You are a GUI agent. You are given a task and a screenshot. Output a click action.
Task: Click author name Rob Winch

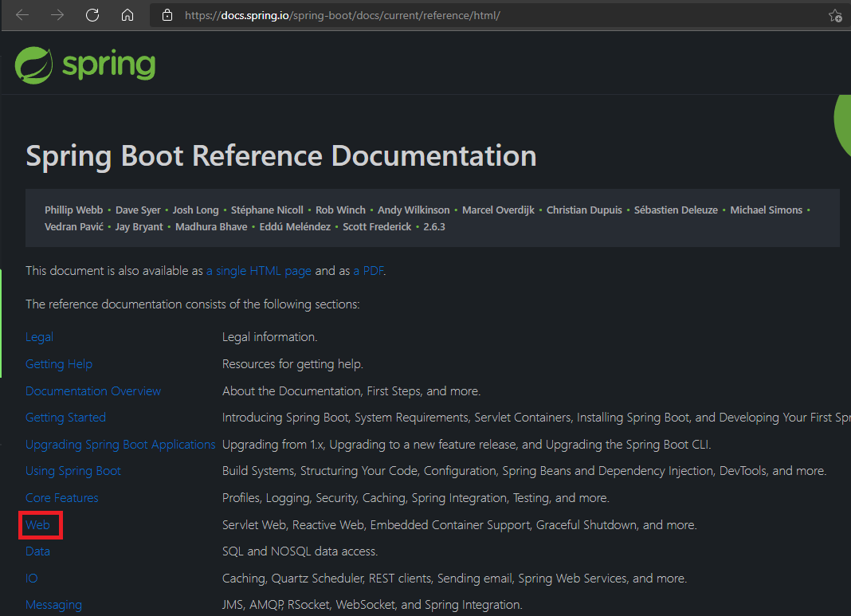(x=340, y=210)
